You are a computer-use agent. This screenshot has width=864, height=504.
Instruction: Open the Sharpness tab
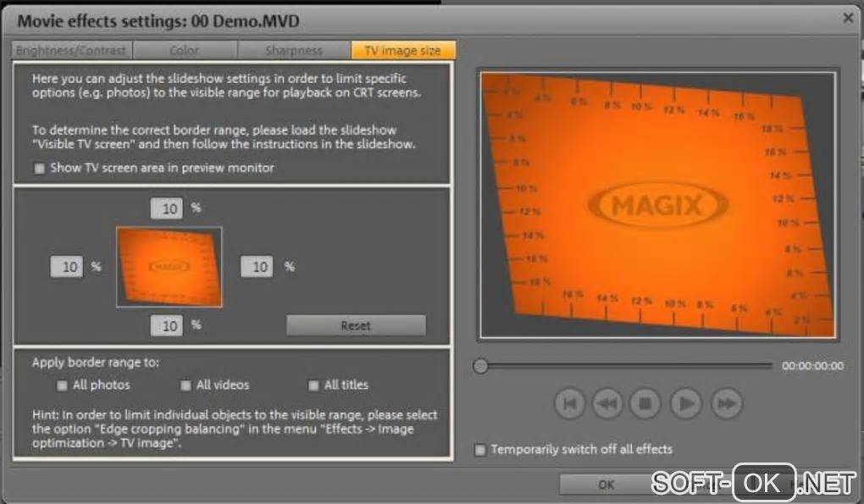294,50
